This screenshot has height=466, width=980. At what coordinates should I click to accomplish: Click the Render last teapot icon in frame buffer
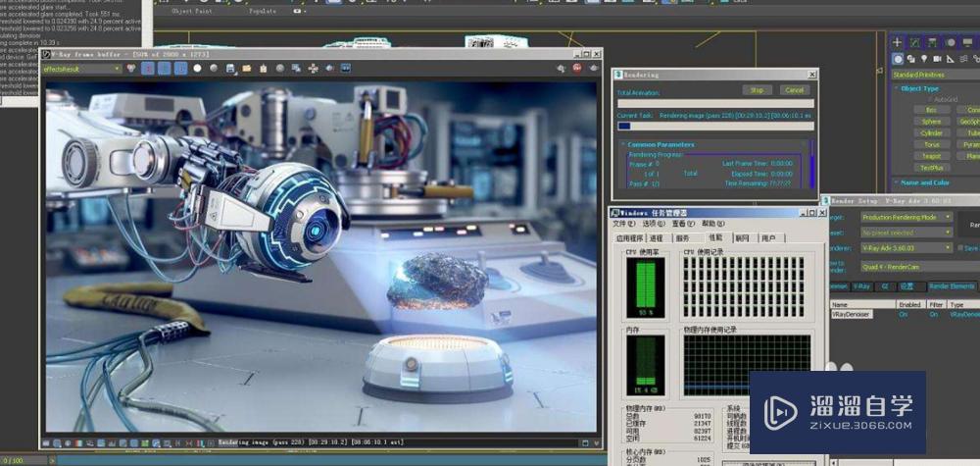coord(593,68)
